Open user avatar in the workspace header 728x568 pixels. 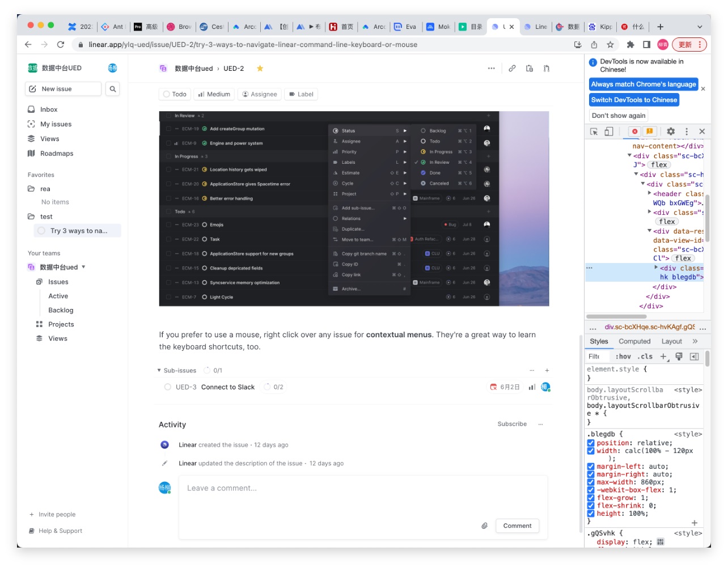pos(112,68)
